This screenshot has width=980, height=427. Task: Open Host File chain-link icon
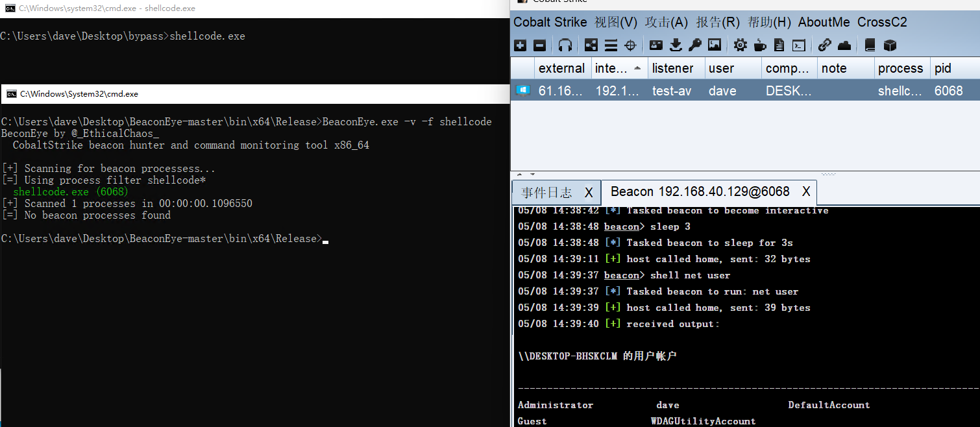point(824,45)
